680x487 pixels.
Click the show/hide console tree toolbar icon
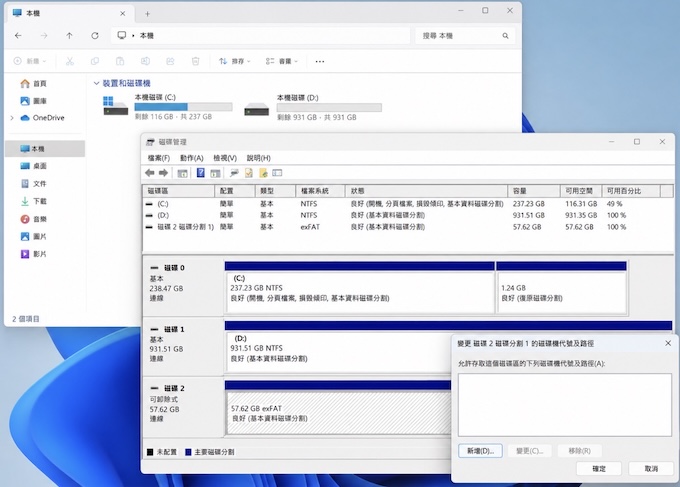coord(183,173)
